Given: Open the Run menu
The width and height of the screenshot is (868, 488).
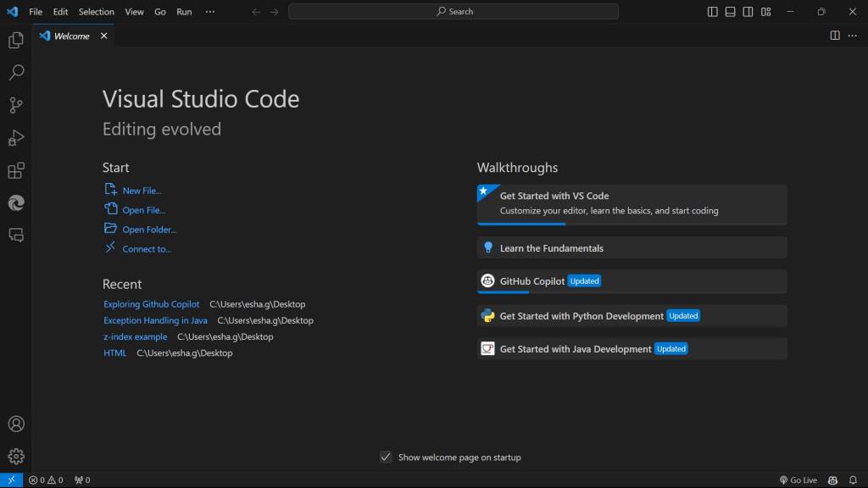Looking at the screenshot, I should pyautogui.click(x=184, y=11).
